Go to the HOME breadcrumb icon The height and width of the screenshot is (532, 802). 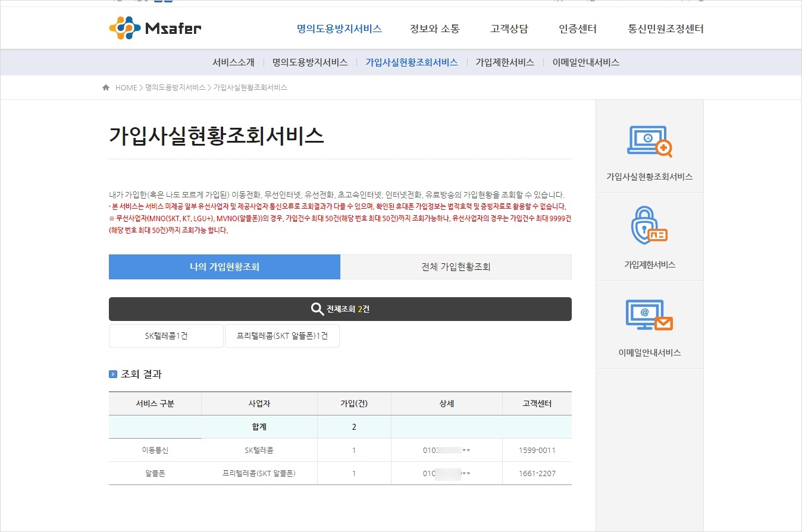[106, 87]
